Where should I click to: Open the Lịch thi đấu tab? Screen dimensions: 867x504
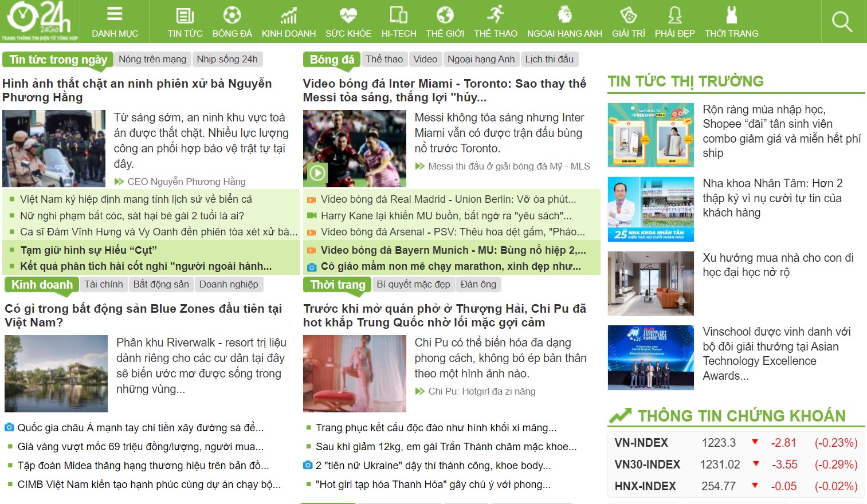550,59
